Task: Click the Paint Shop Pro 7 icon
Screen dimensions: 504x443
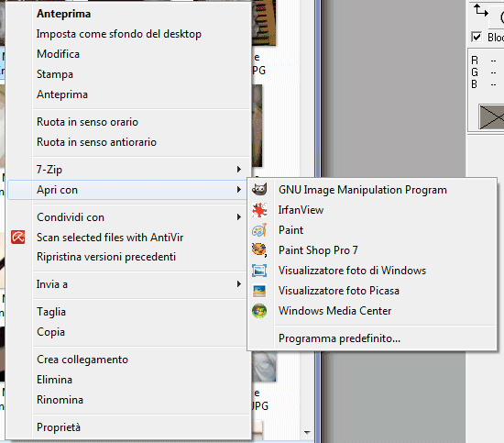Action: 259,250
